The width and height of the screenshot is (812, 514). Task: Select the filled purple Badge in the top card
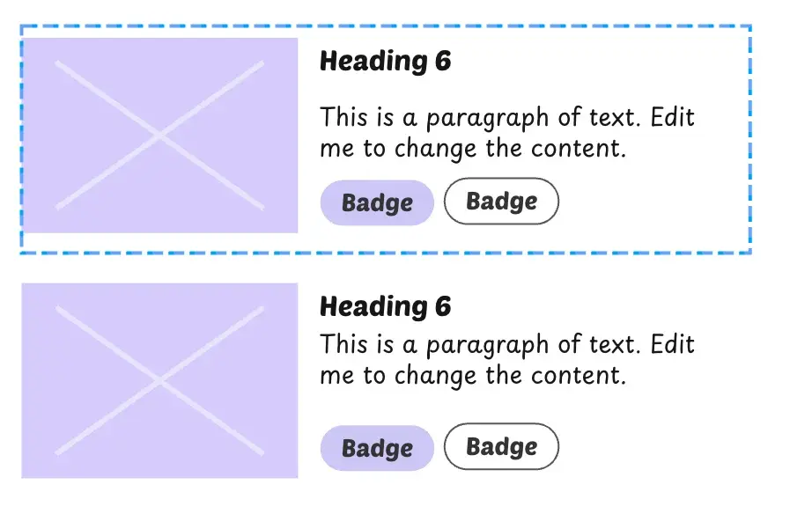tap(377, 202)
